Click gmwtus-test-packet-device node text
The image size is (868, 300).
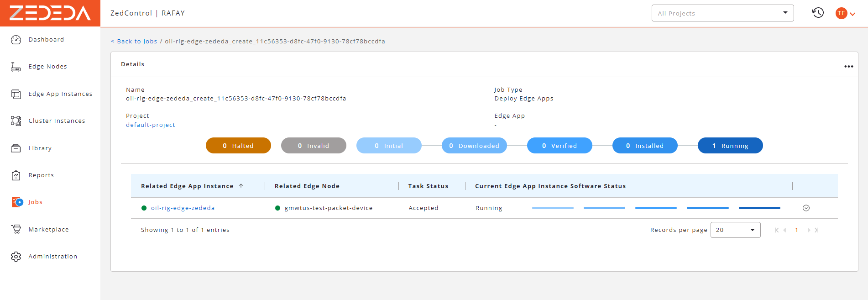click(329, 208)
